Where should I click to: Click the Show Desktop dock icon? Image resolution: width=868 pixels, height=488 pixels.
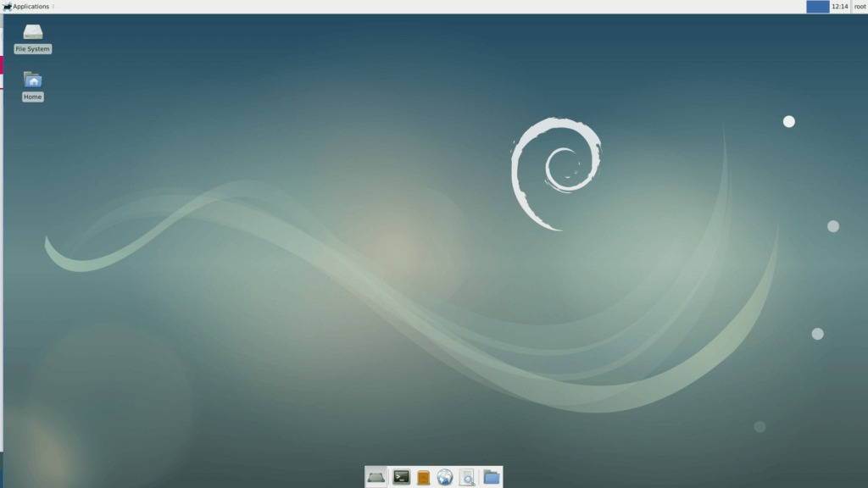pos(376,477)
